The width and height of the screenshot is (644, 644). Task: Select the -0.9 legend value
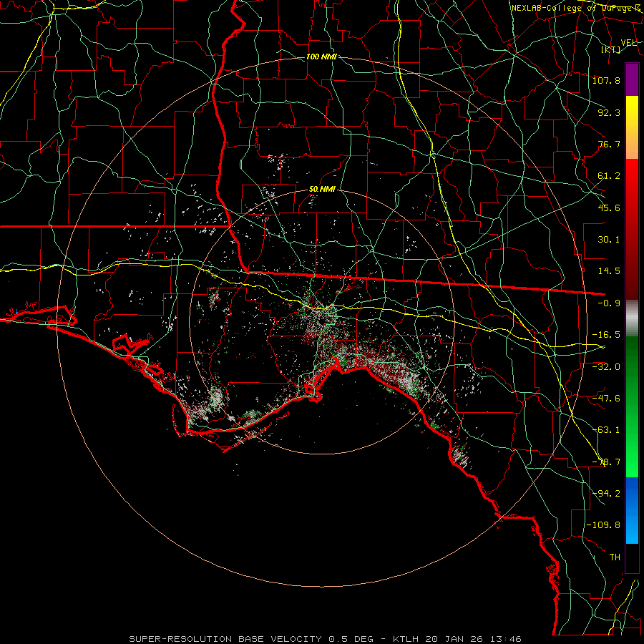point(609,303)
